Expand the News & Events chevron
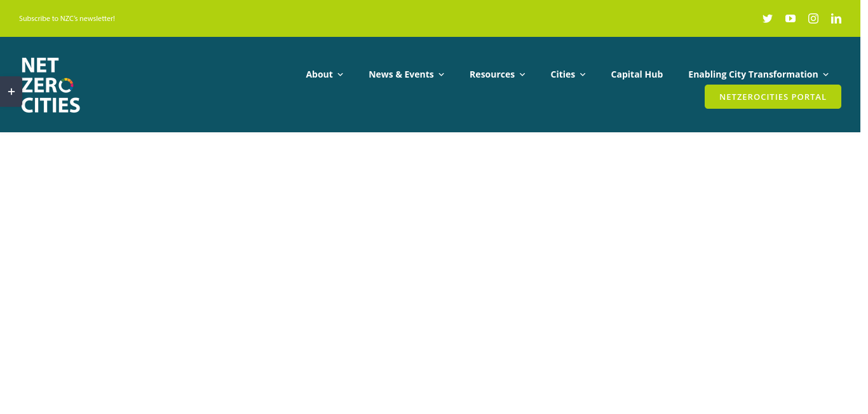 [x=441, y=74]
